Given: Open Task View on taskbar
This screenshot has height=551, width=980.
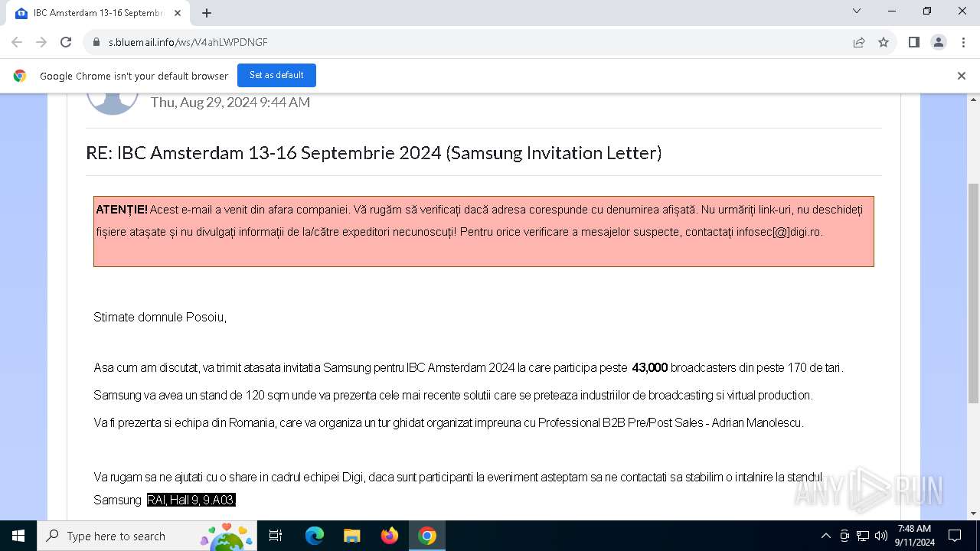Looking at the screenshot, I should tap(276, 536).
